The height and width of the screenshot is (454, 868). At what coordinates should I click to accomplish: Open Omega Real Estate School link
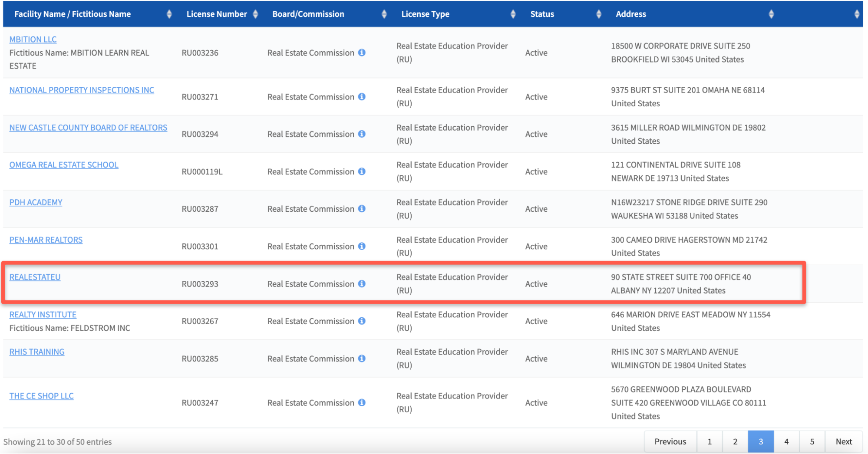click(x=64, y=164)
